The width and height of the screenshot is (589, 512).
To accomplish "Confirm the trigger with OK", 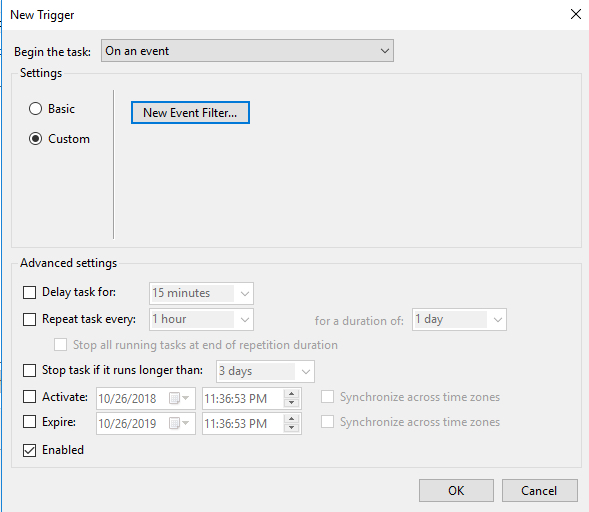I will [x=456, y=490].
